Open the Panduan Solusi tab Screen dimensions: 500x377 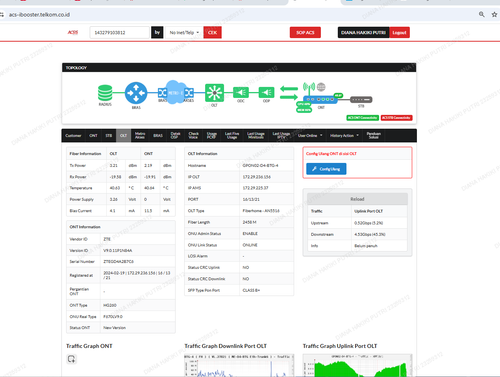pos(374,135)
